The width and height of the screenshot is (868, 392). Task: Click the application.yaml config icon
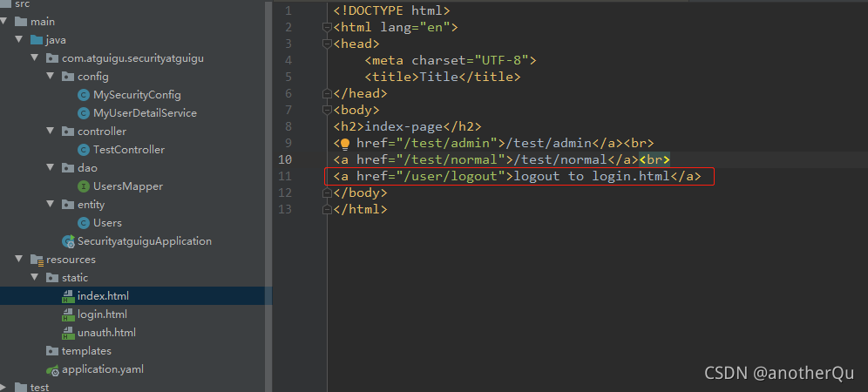(53, 369)
